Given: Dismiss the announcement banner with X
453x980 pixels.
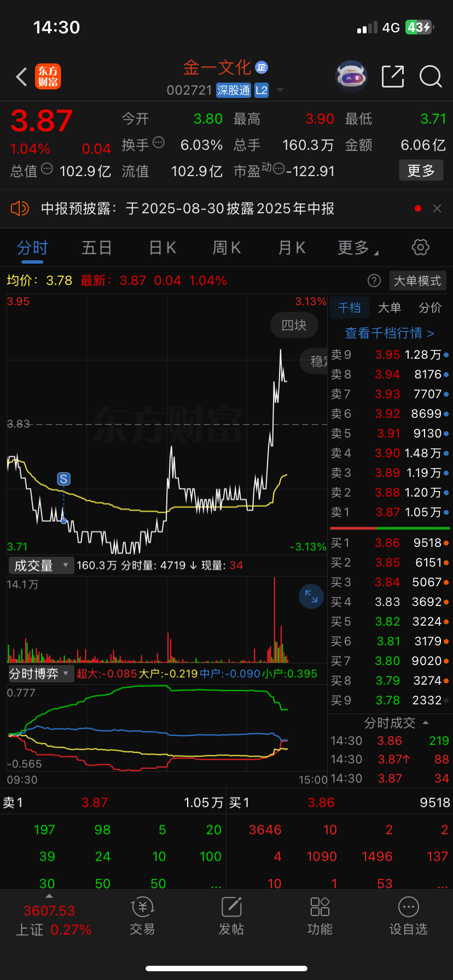Looking at the screenshot, I should coord(437,208).
